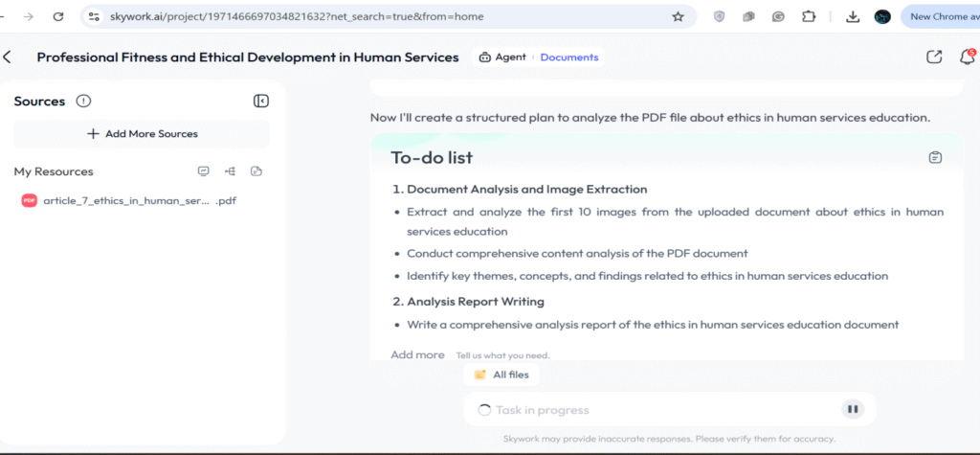Open the All files button
The image size is (980, 455).
tap(501, 375)
